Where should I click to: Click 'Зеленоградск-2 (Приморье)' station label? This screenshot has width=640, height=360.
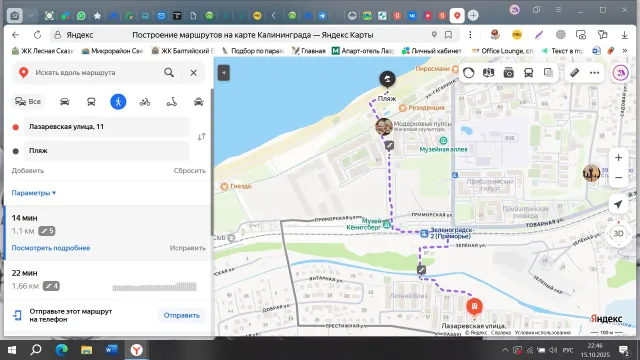coord(451,233)
